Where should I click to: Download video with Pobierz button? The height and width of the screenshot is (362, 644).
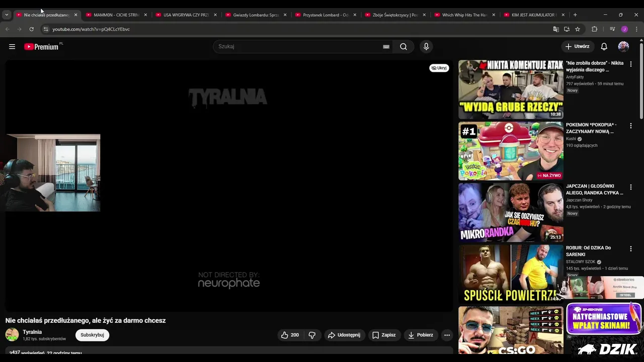pos(421,335)
